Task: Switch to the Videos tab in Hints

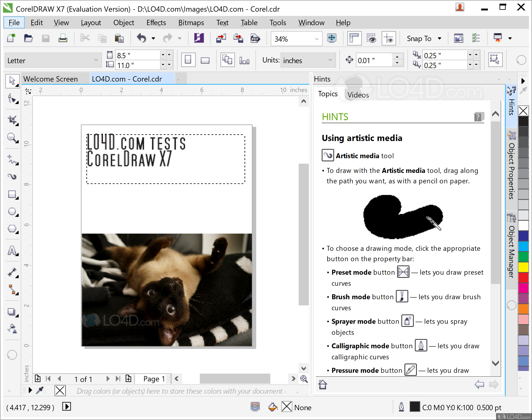Action: [358, 95]
